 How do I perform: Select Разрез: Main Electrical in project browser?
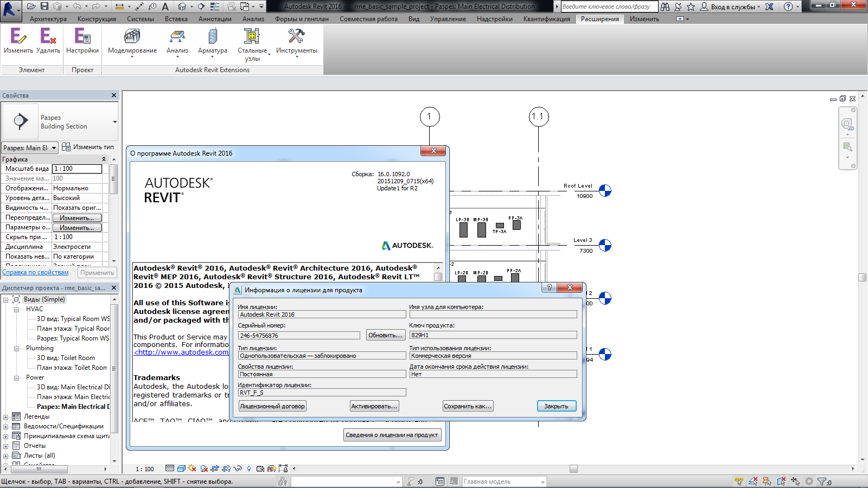tap(73, 407)
